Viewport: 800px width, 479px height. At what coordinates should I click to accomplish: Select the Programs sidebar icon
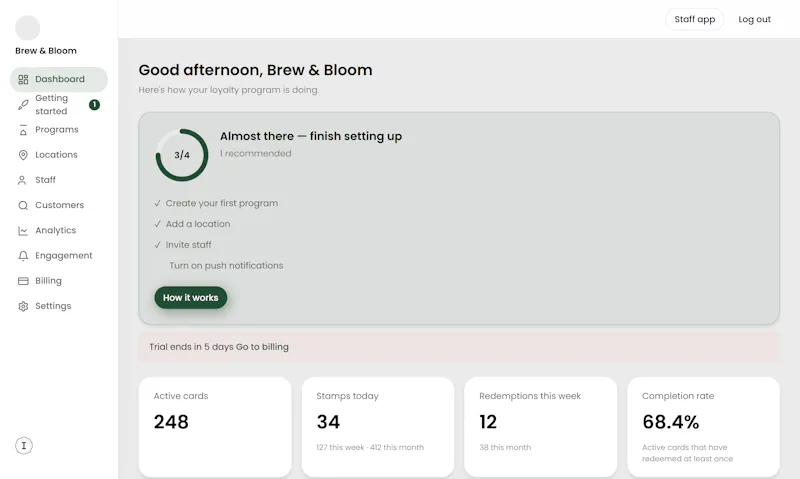pos(23,130)
